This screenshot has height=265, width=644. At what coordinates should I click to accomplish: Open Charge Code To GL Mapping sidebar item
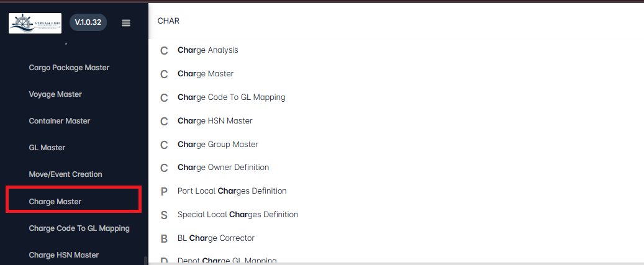click(79, 228)
